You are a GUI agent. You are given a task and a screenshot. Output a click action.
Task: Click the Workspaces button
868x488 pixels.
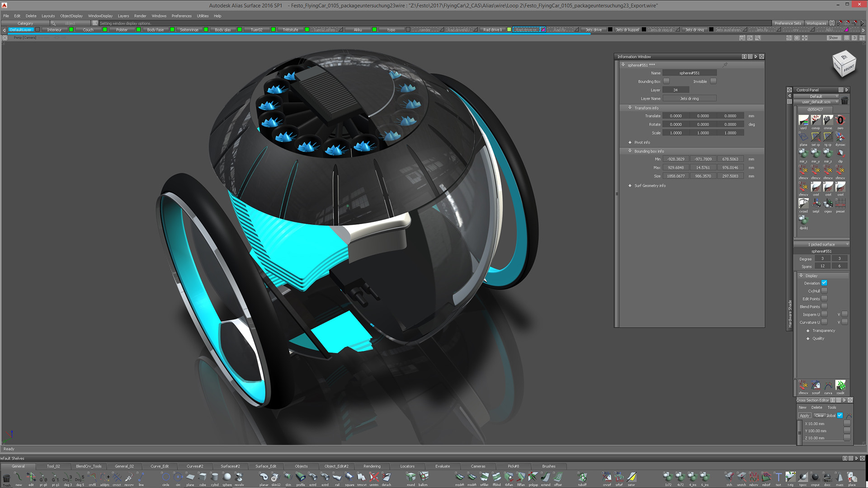click(x=816, y=23)
